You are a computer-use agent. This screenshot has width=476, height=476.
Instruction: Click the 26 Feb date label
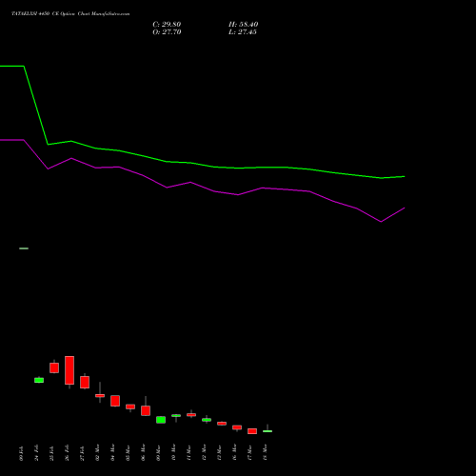click(x=67, y=452)
